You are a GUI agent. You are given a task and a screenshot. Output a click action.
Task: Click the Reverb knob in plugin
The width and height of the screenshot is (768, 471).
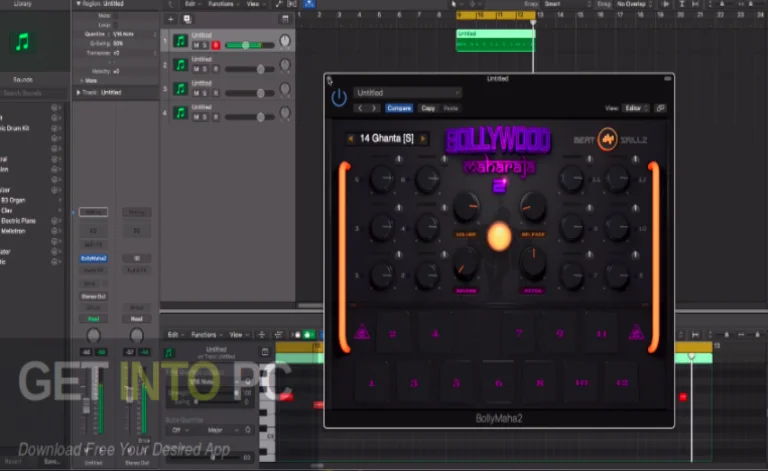[x=466, y=264]
